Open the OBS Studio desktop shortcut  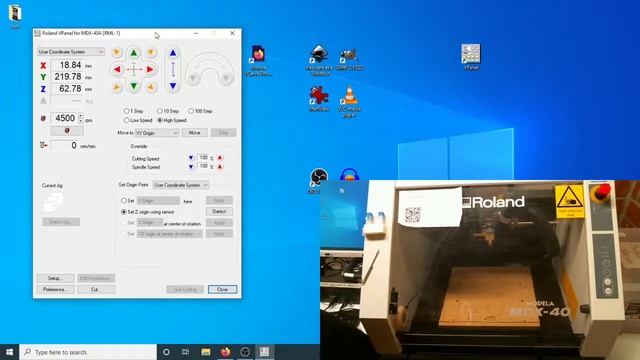[318, 180]
